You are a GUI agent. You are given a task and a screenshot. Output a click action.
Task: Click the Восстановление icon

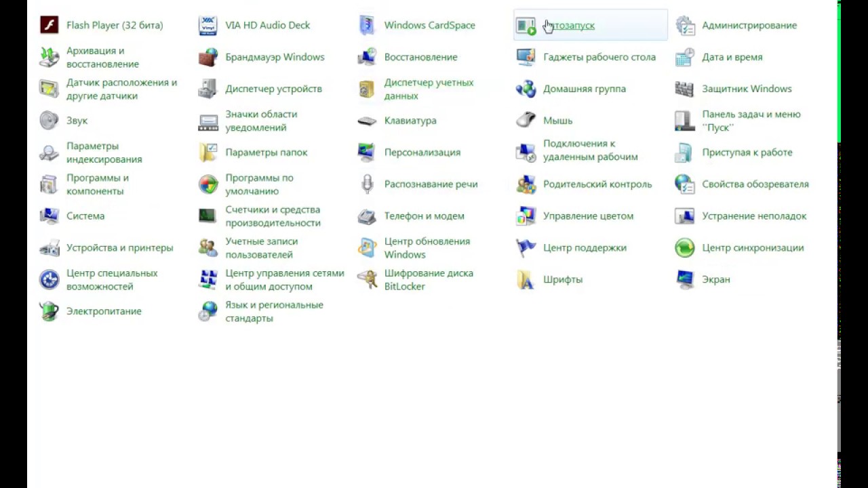coord(367,58)
